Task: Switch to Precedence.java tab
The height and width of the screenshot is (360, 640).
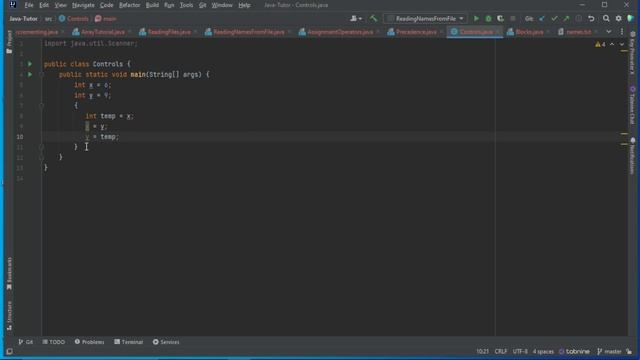Action: (416, 32)
